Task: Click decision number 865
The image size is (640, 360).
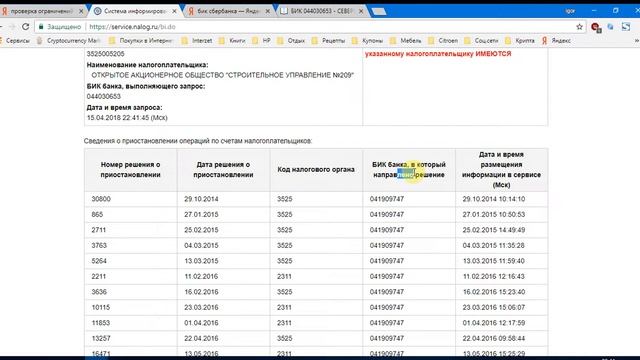Action: 97,215
